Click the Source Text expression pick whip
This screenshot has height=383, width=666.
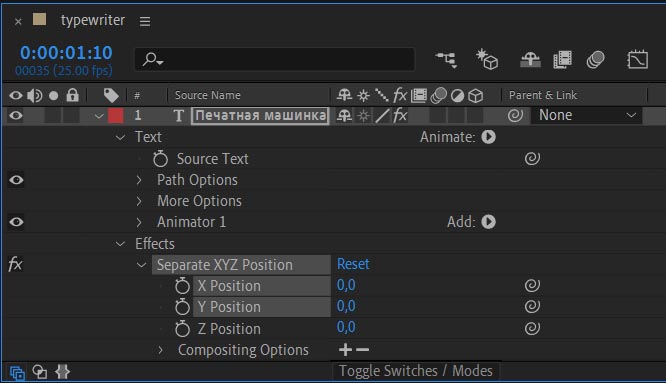coord(532,158)
